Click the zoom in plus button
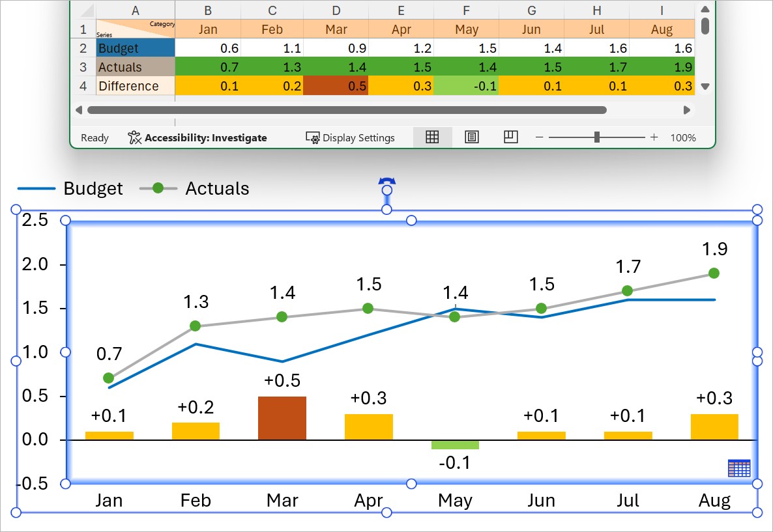This screenshot has width=773, height=532. (654, 137)
